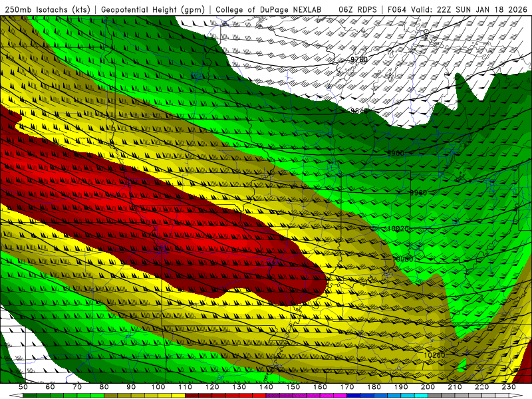Click the 120 label on the color scale
The height and width of the screenshot is (399, 532).
pos(212,387)
